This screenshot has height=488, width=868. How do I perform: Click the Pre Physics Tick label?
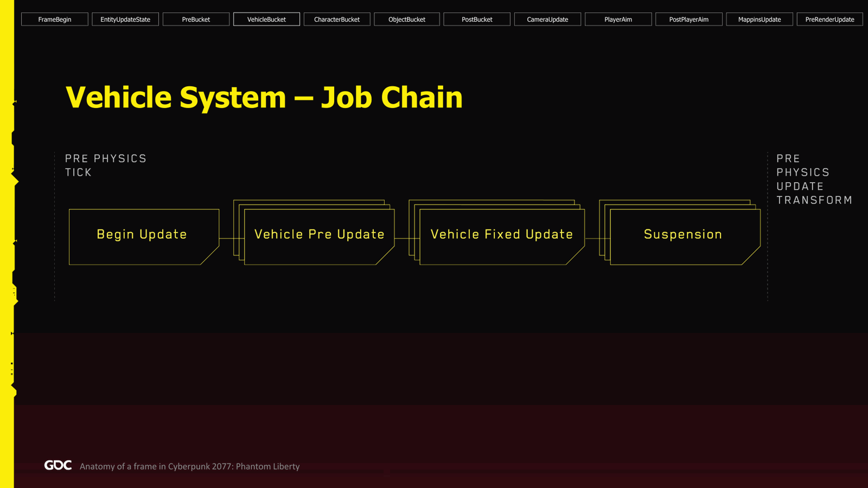pyautogui.click(x=106, y=165)
